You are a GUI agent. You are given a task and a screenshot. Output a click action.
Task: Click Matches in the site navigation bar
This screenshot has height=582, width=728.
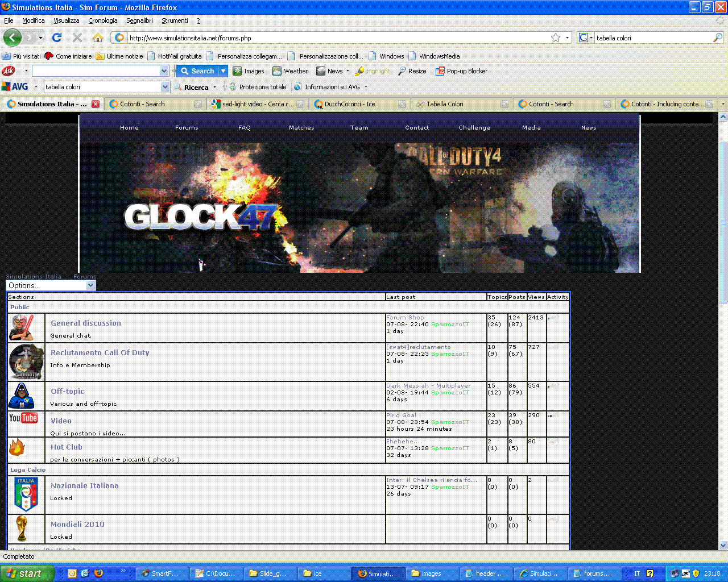click(x=301, y=127)
